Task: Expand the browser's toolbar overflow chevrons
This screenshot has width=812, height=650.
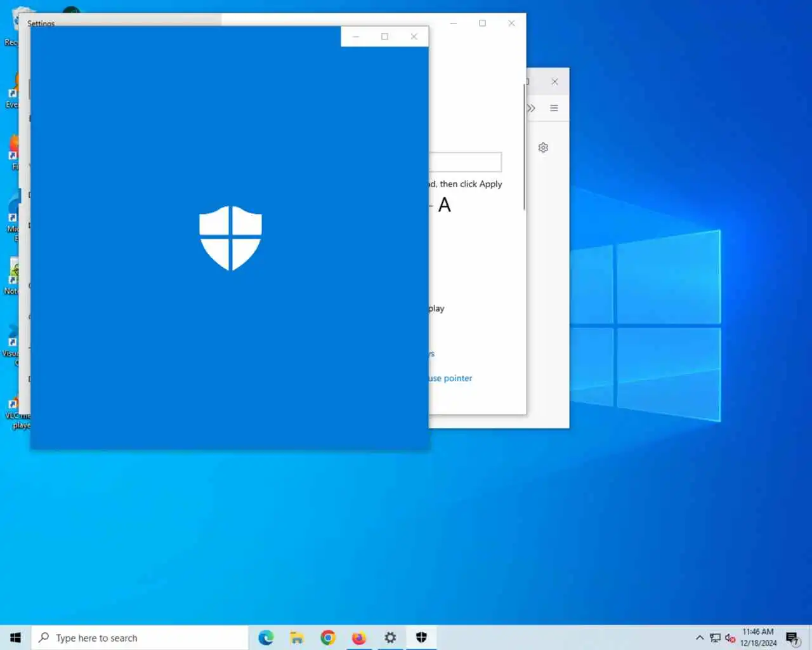Action: [531, 108]
